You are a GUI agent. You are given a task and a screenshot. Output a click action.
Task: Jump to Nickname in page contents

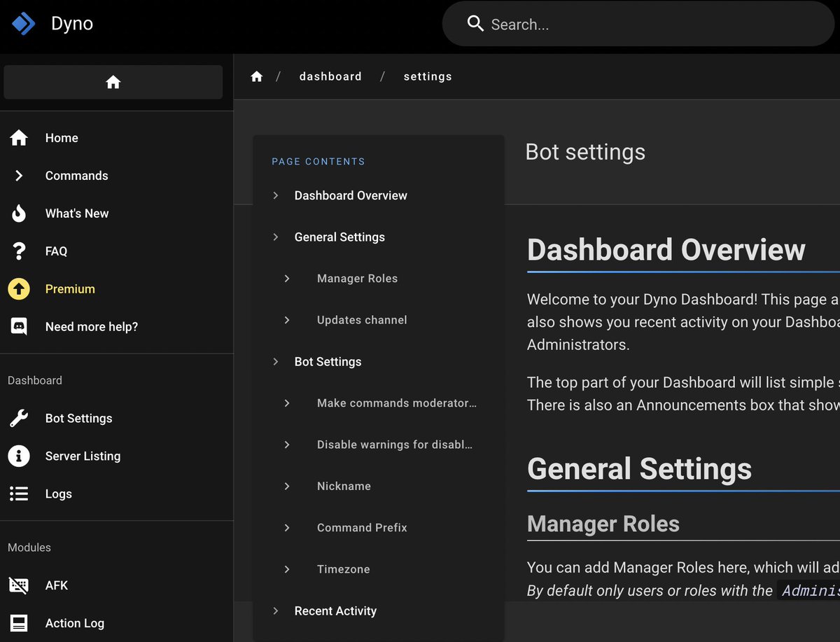pos(344,486)
